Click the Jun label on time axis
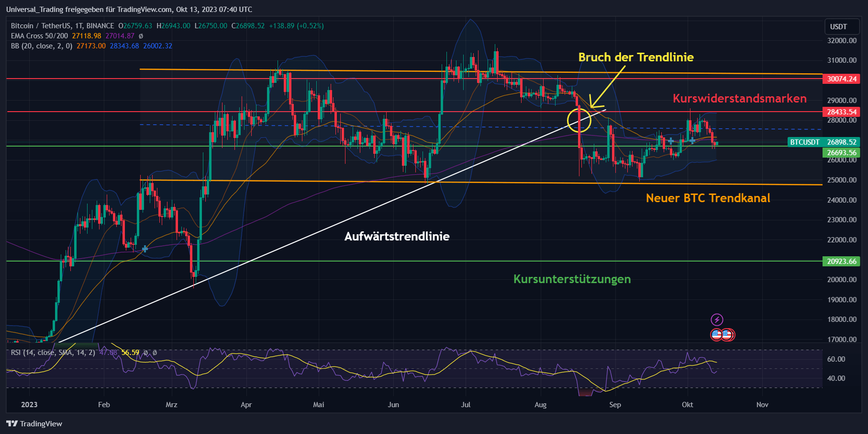Image resolution: width=868 pixels, height=434 pixels. tap(393, 405)
